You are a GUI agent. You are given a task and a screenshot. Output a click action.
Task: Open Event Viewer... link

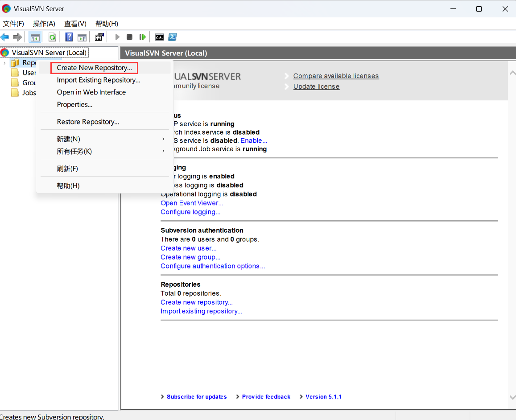click(x=192, y=203)
